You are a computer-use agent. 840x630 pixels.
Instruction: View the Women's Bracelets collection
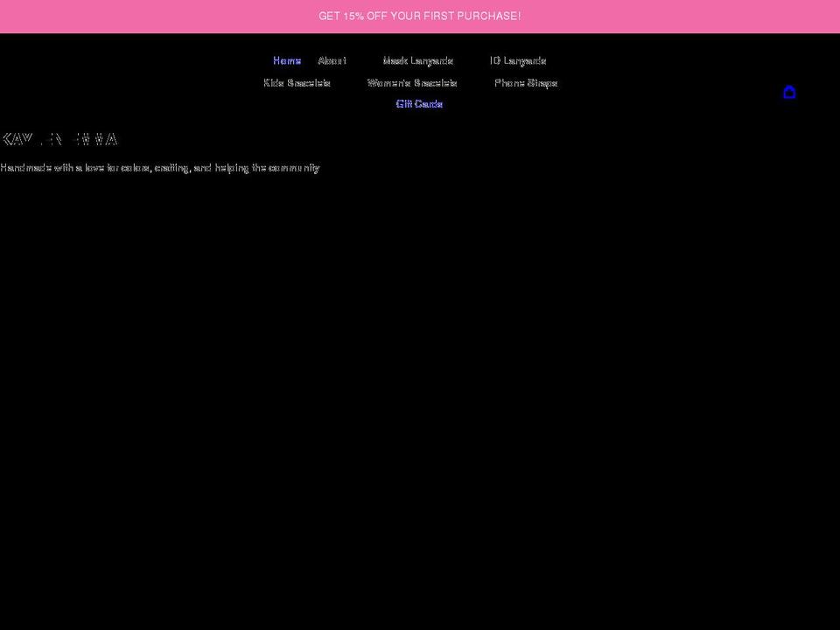(x=412, y=82)
